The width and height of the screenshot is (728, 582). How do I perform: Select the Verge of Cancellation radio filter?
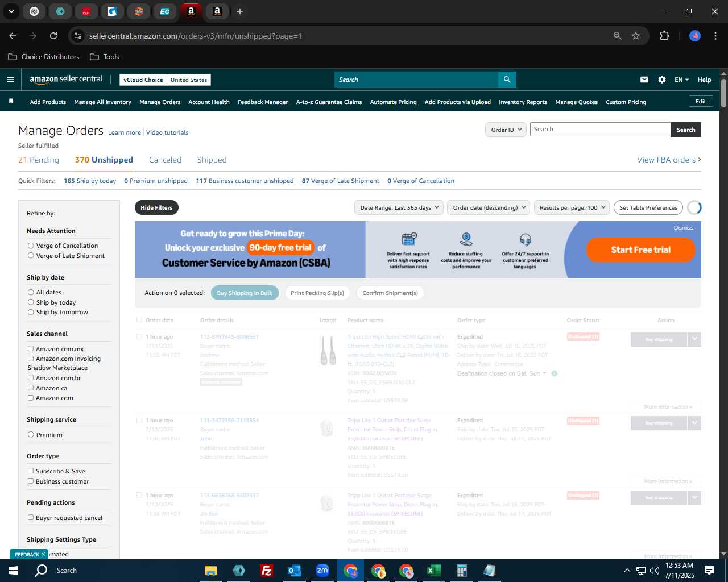click(31, 246)
